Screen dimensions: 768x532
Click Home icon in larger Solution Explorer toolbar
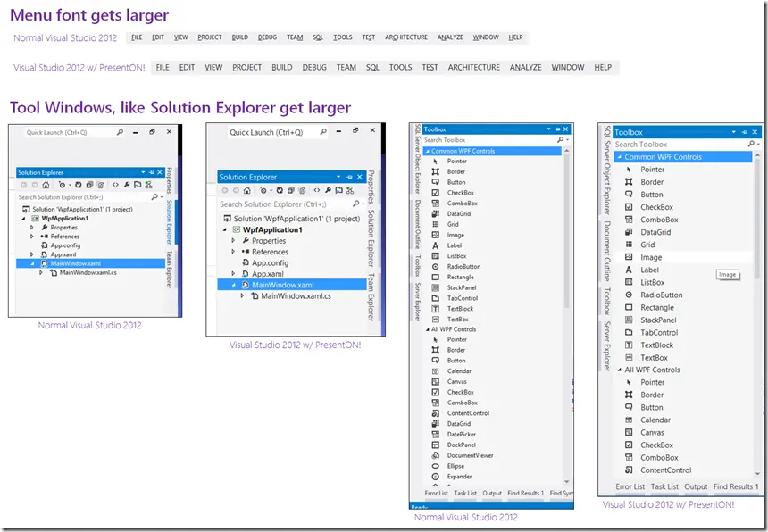pyautogui.click(x=246, y=190)
